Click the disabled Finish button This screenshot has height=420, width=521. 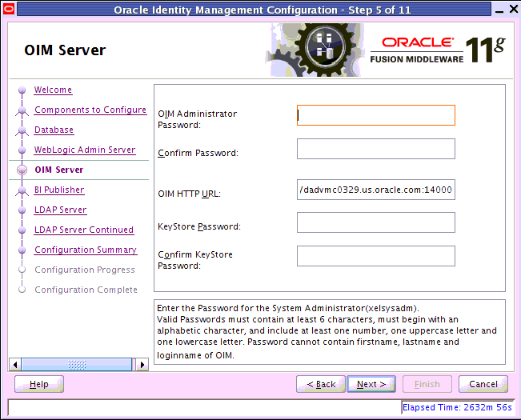click(x=427, y=384)
